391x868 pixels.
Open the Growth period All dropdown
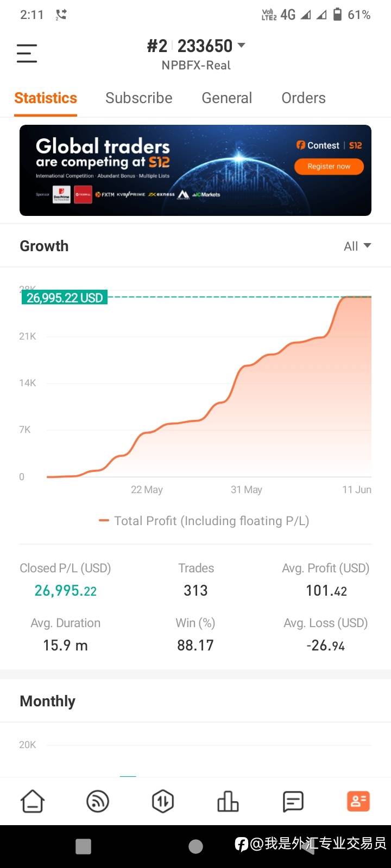pyautogui.click(x=357, y=246)
